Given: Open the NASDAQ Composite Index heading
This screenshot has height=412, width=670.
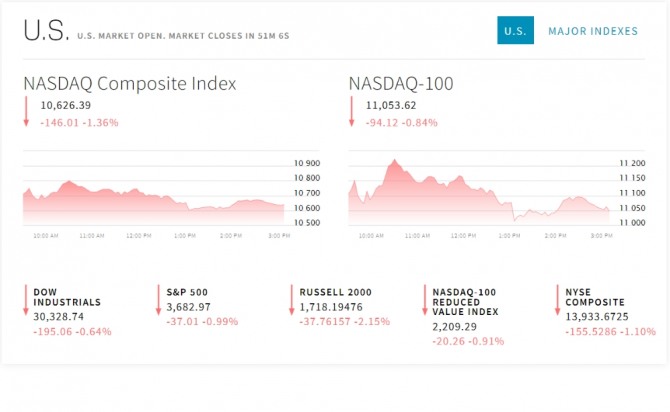Looking at the screenshot, I should [x=130, y=83].
